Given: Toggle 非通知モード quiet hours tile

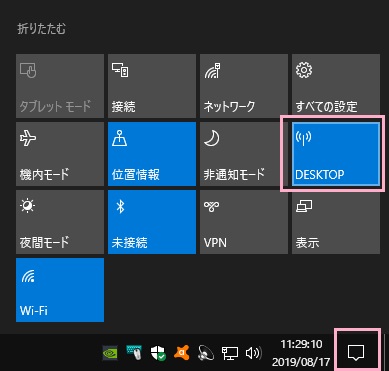Looking at the screenshot, I should pos(244,154).
